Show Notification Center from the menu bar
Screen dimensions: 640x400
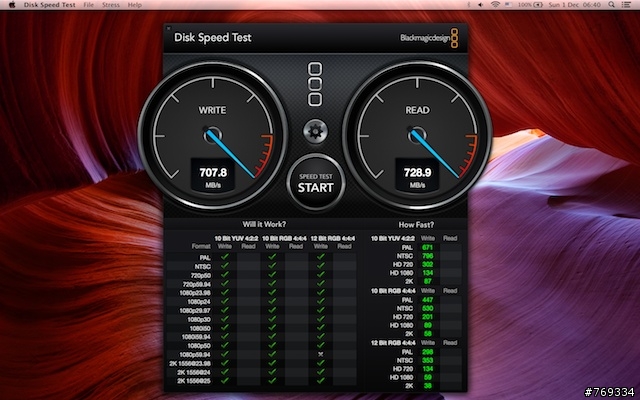point(626,5)
